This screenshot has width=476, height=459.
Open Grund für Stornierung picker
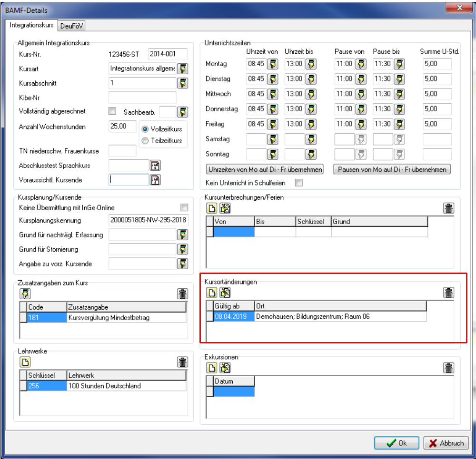tap(182, 249)
